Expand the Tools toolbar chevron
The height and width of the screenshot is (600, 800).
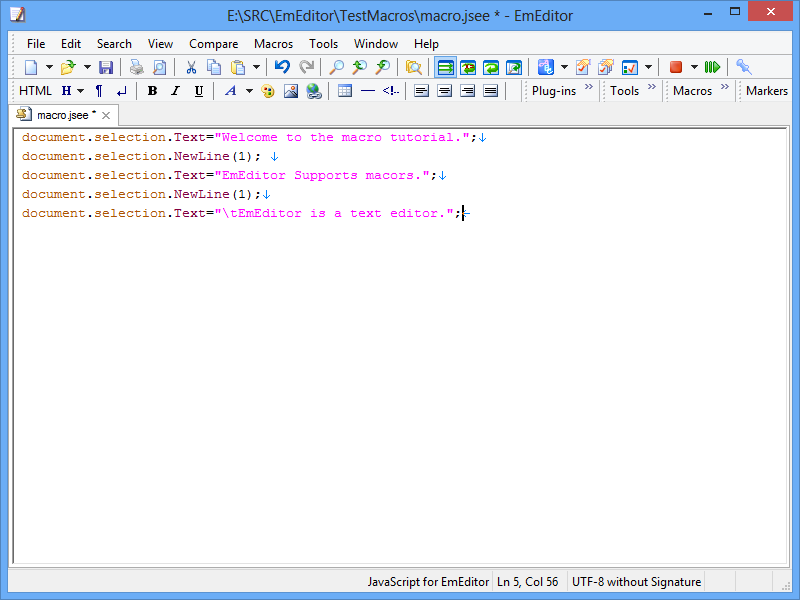tap(652, 87)
